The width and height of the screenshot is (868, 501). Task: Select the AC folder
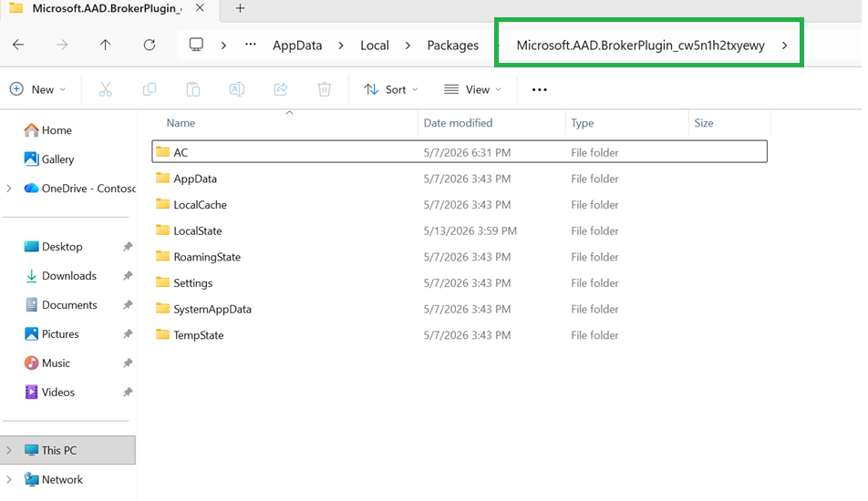[460, 152]
